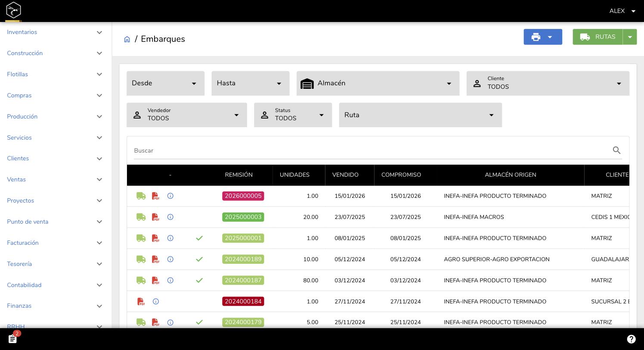Open the Vendedor filter dropdown
Viewport: 644px width, 350px height.
click(187, 115)
